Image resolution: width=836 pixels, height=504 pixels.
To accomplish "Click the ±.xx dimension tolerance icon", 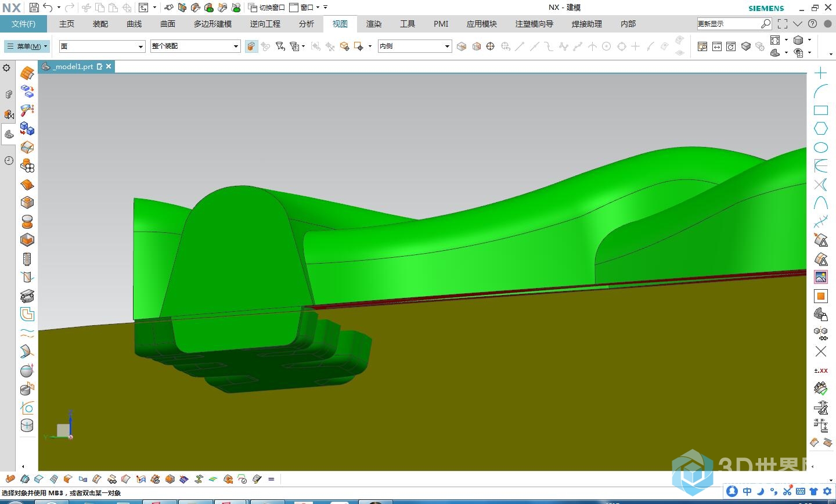I will tap(820, 370).
